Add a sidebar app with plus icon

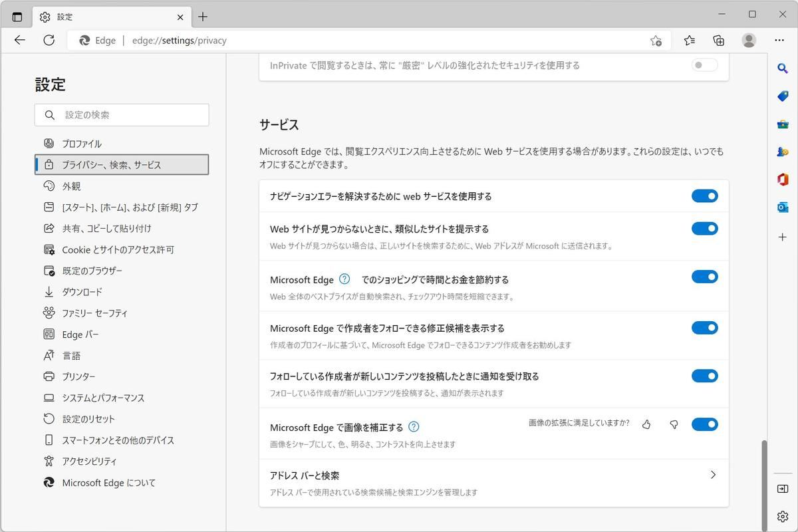click(x=783, y=237)
